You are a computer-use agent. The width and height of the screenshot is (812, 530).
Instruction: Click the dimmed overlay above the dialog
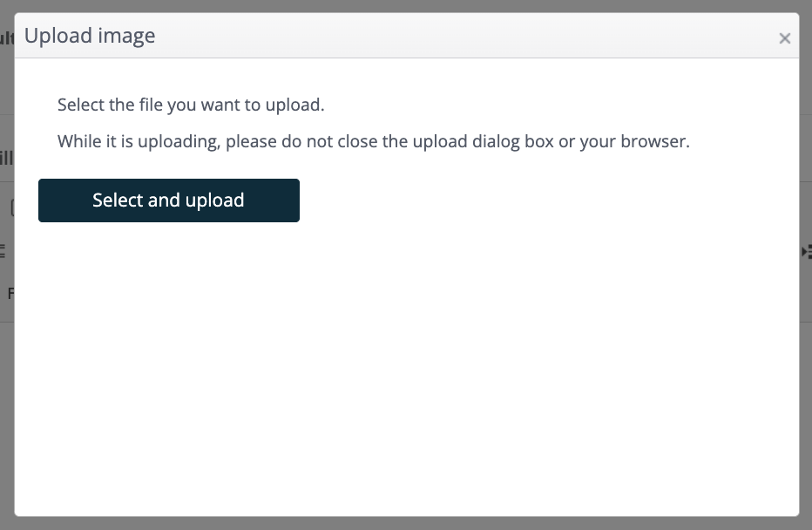(x=406, y=6)
